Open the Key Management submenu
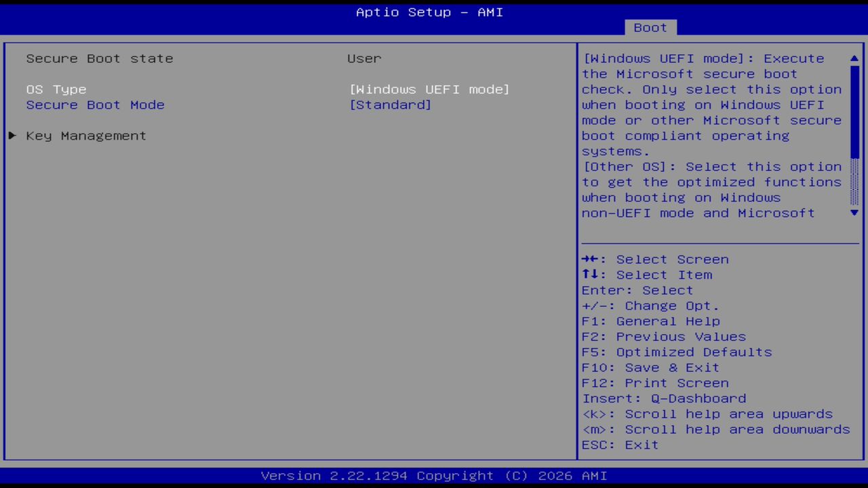Screen dimensions: 868x488 (85, 136)
